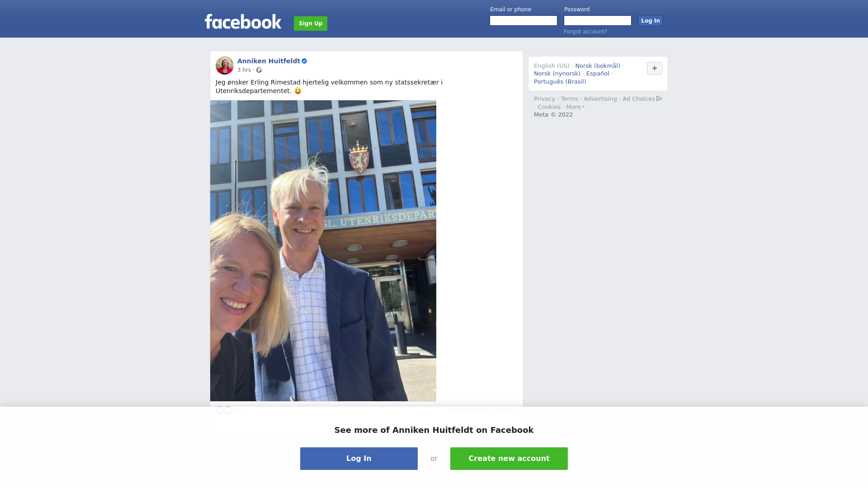Click the public globe privacy icon
Viewport: 868px width, 488px height.
tap(259, 70)
